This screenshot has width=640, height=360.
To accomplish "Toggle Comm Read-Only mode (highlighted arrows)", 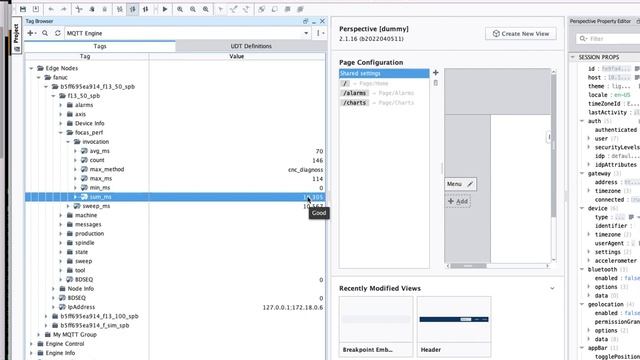I will 133,9.
